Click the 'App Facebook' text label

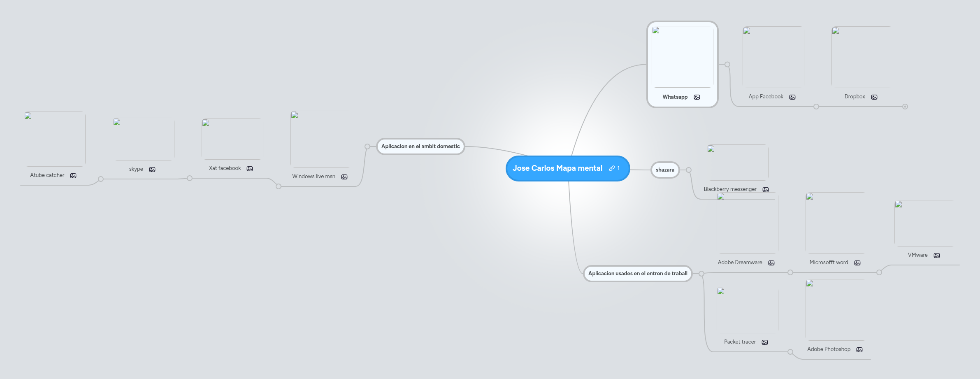766,97
